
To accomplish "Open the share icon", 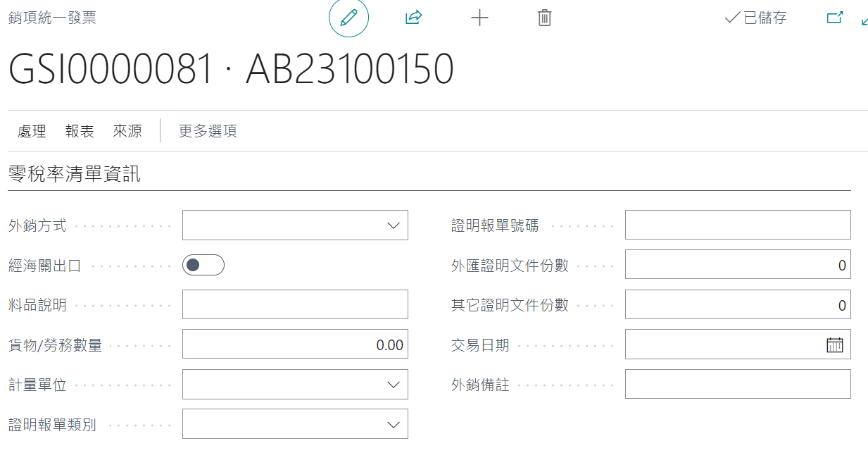I will pos(413,18).
